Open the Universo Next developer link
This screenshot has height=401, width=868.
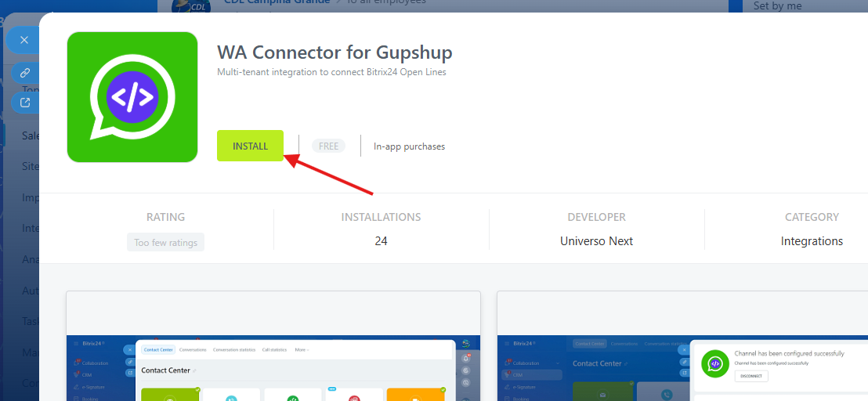tap(597, 241)
